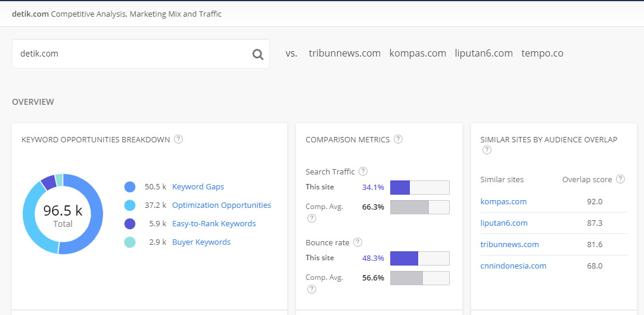Open liputan6.com in similar sites table
Viewport: 644px width, 315px height.
point(504,223)
